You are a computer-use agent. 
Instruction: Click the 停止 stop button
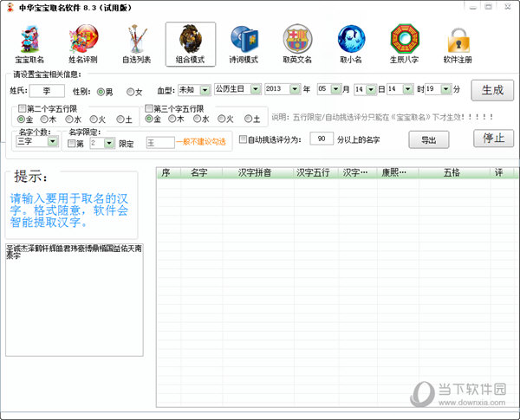coord(493,139)
